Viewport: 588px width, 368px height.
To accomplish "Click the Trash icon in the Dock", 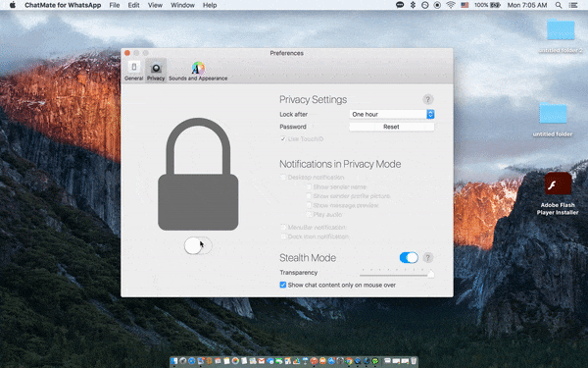I will pos(414,361).
